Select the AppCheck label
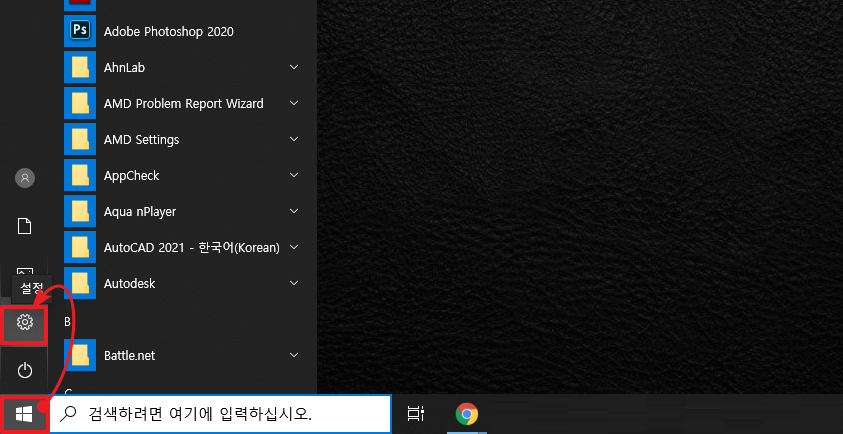The height and width of the screenshot is (434, 843). coord(132,176)
